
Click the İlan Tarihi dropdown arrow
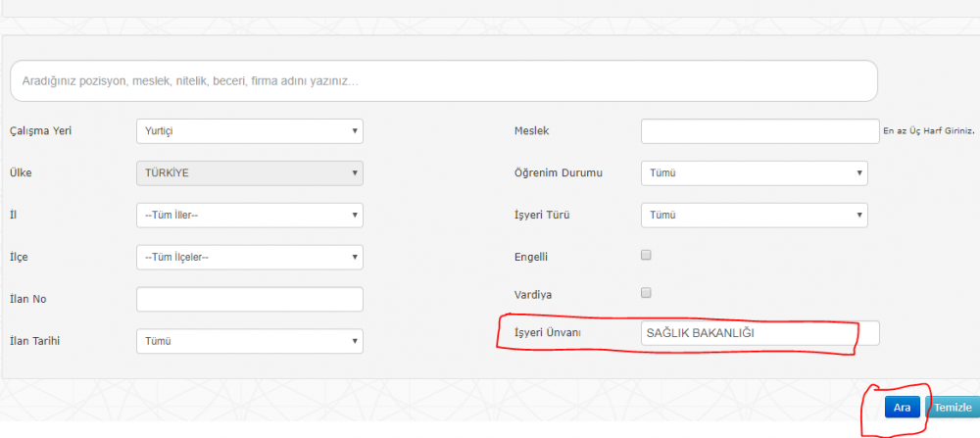[x=355, y=341]
